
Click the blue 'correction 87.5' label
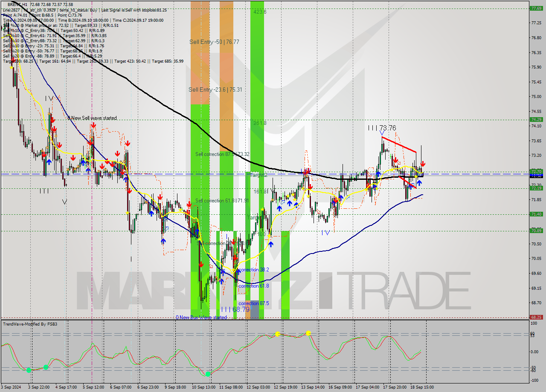click(x=253, y=303)
